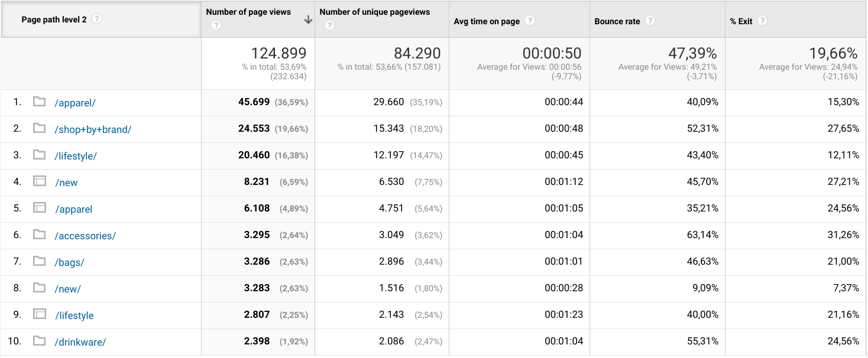Screen dimensions: 868x358
Task: Click help icon under Number of page views
Action: point(216,25)
